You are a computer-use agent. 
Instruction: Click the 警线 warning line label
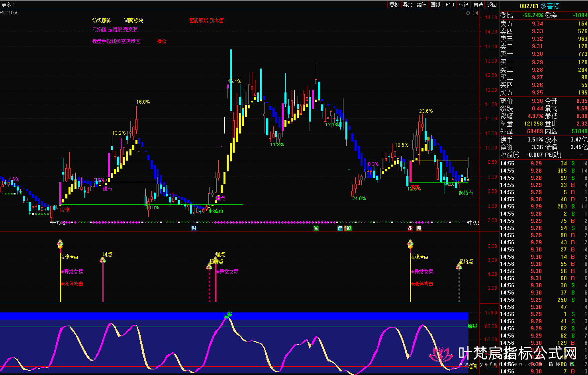click(472, 326)
